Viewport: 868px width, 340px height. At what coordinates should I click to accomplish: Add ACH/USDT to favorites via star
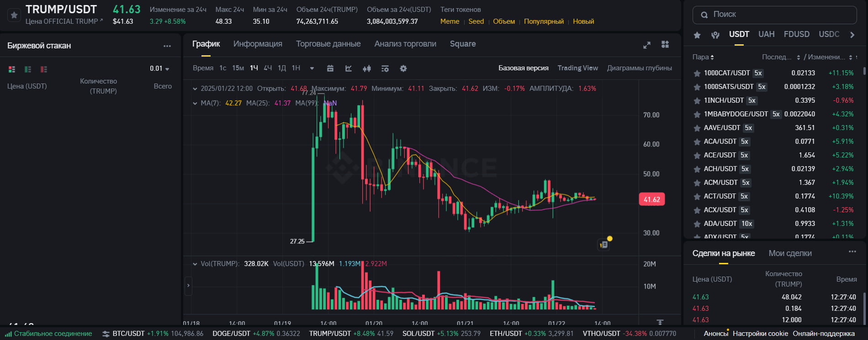point(697,169)
